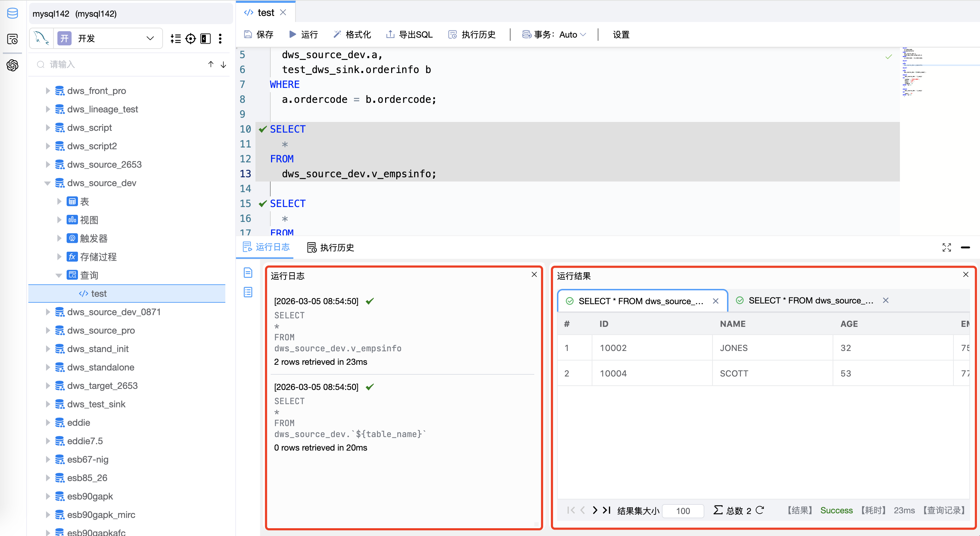Click the 结果集大小 value field showing 100
This screenshot has height=536, width=980.
(683, 510)
